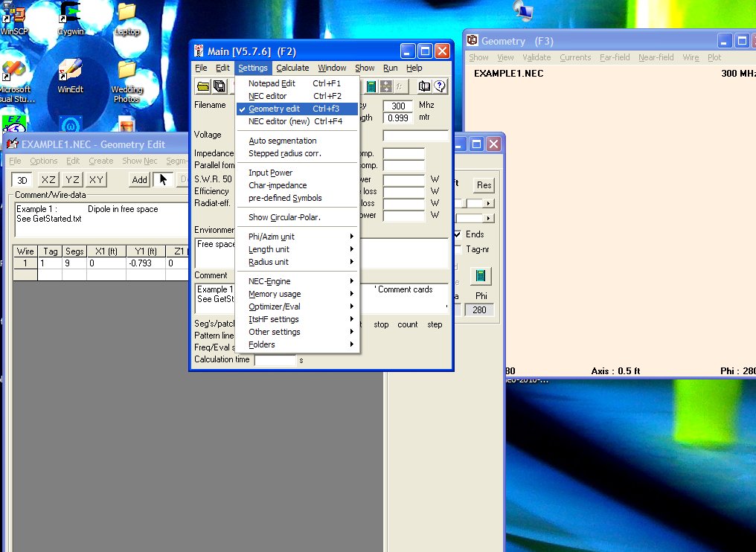Open the help book icon in Main toolbar
756x552 pixels.
(x=424, y=86)
